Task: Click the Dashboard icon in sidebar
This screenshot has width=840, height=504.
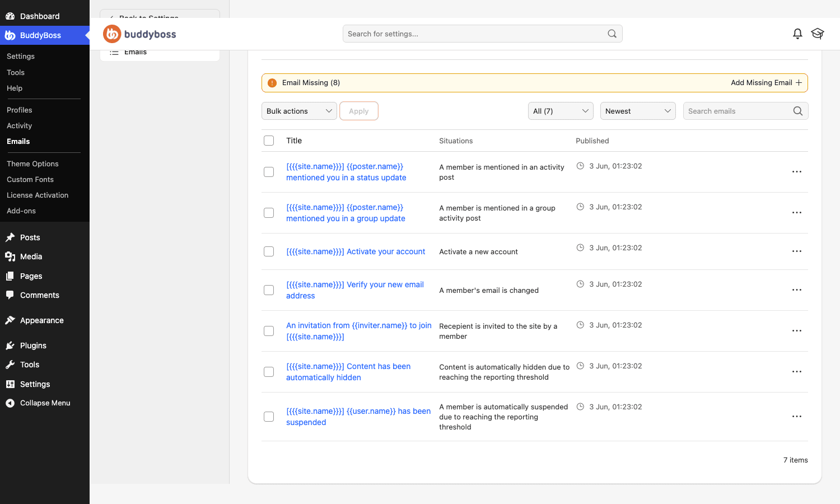Action: click(10, 16)
